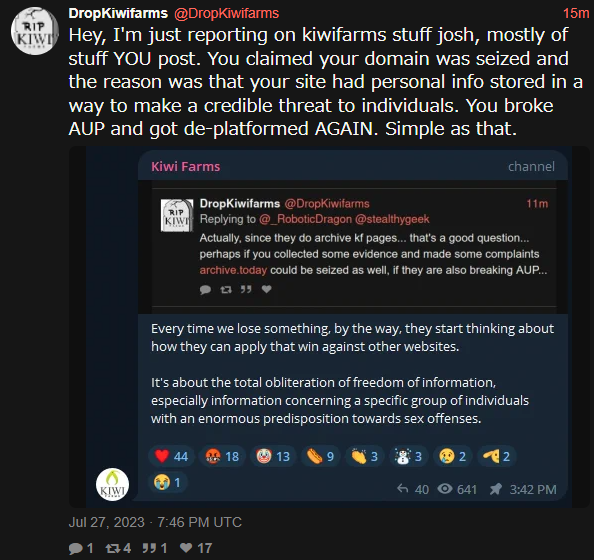Click the heart icon in embedded tweet
The width and height of the screenshot is (594, 560).
pos(267,289)
